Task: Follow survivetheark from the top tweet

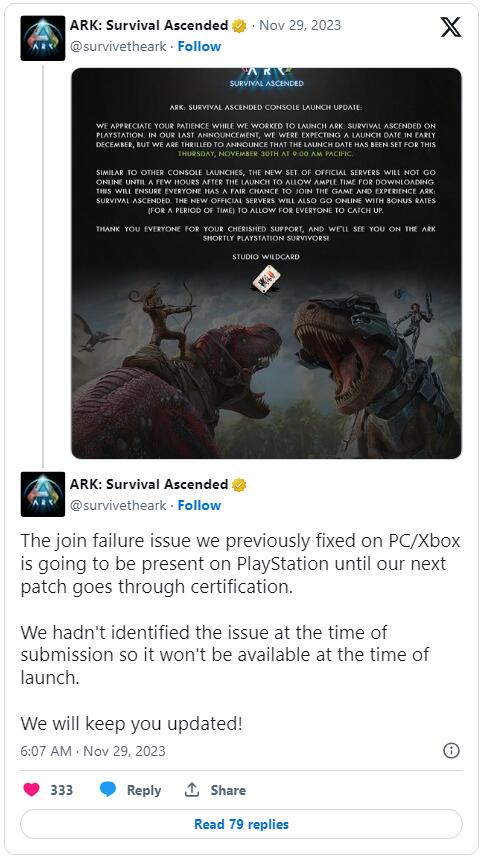Action: (x=199, y=47)
